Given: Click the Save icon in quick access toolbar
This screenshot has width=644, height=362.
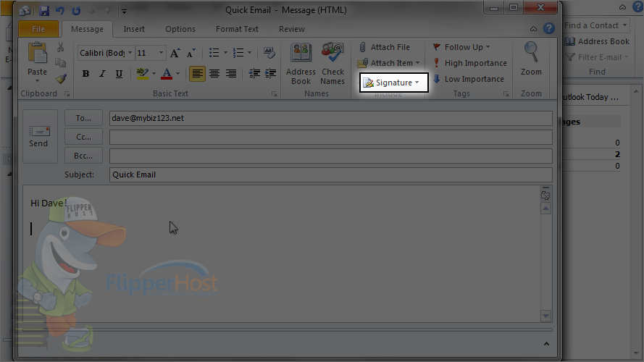Looking at the screenshot, I should coord(43,11).
